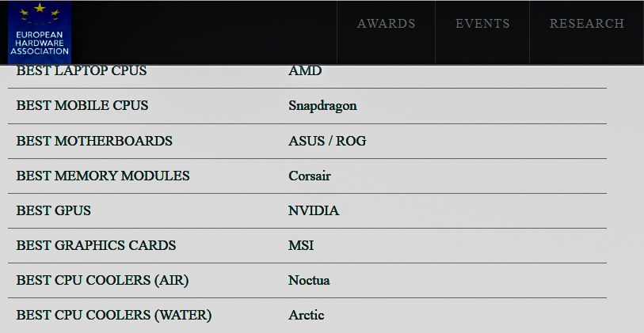Select the Noctua winner text

(309, 280)
